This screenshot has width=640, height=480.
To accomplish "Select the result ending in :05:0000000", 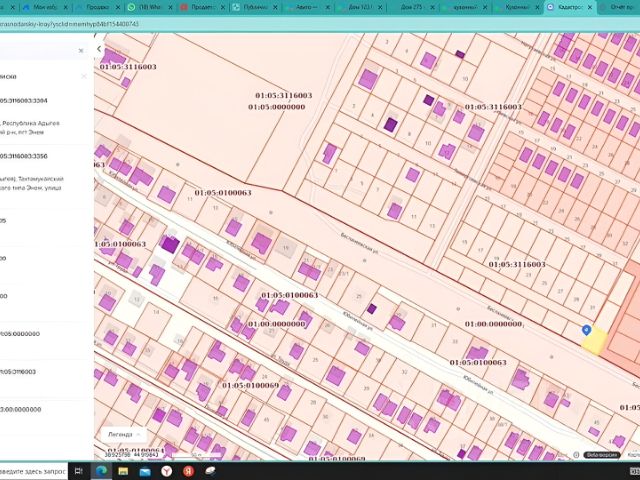I will (x=20, y=333).
